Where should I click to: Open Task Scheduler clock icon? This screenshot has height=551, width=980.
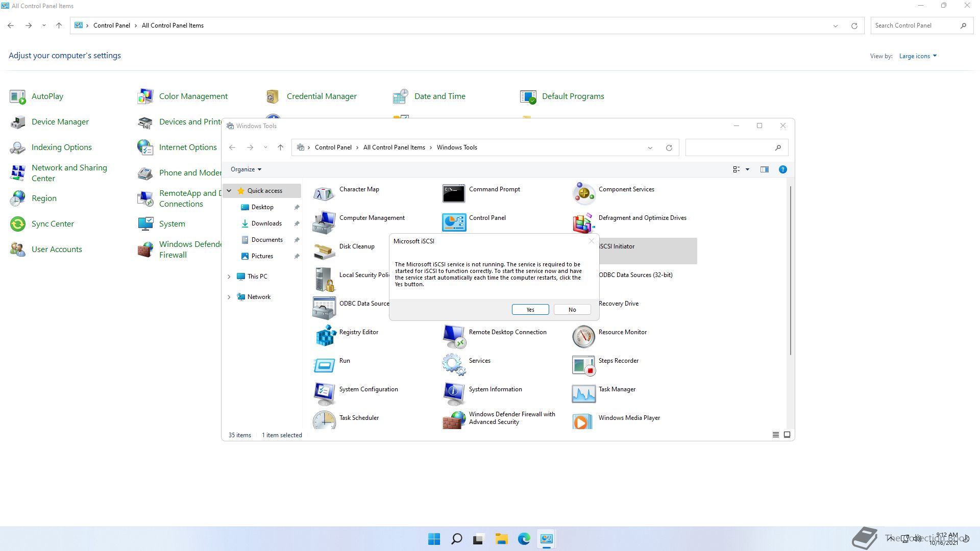[324, 420]
